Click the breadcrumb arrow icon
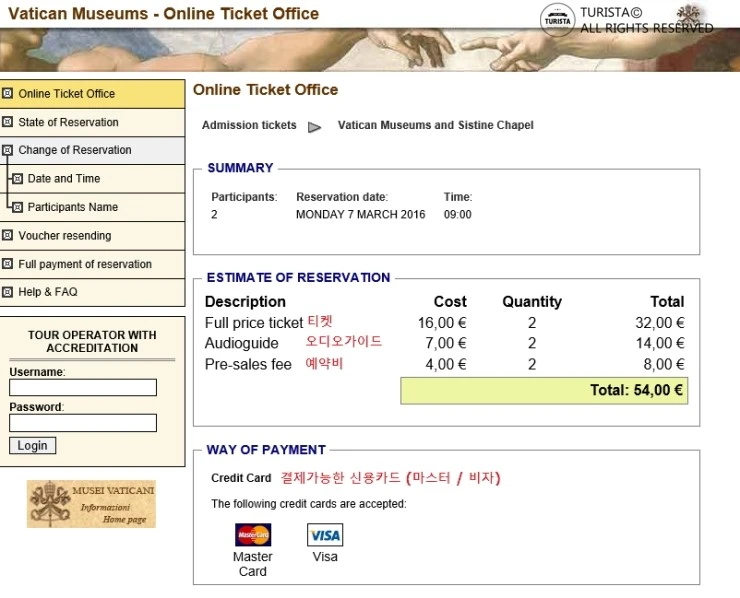Image resolution: width=740 pixels, height=598 pixels. click(x=314, y=127)
